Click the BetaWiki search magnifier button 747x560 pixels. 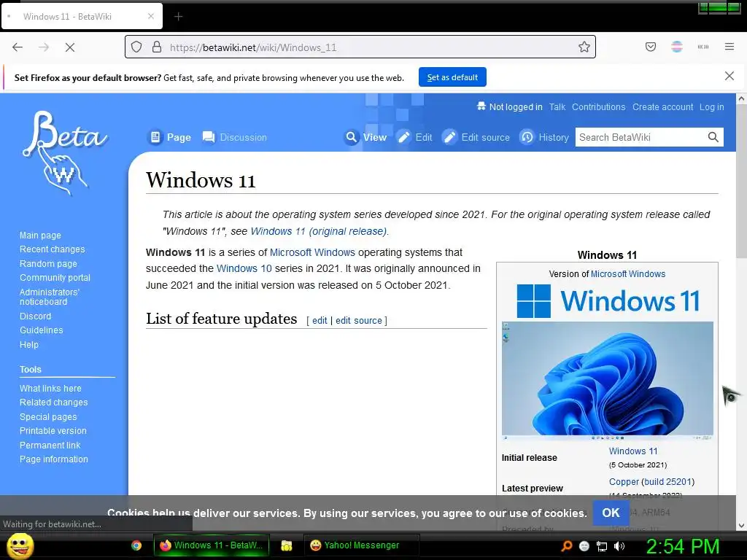click(713, 137)
